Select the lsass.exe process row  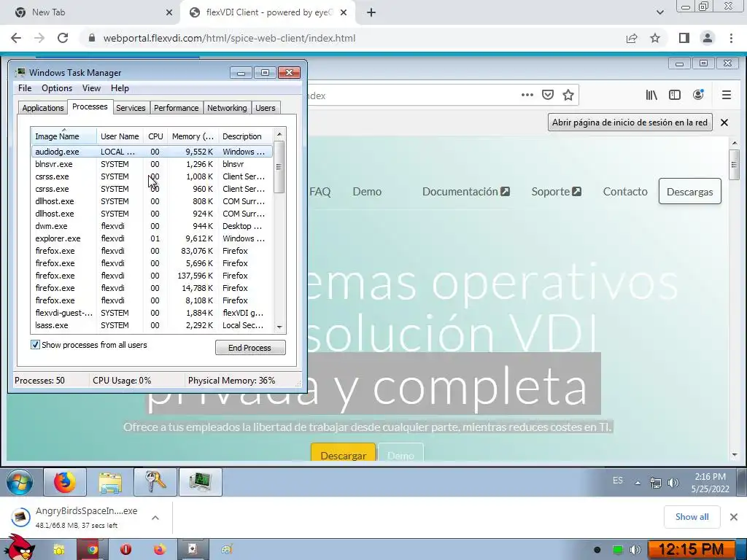(152, 325)
